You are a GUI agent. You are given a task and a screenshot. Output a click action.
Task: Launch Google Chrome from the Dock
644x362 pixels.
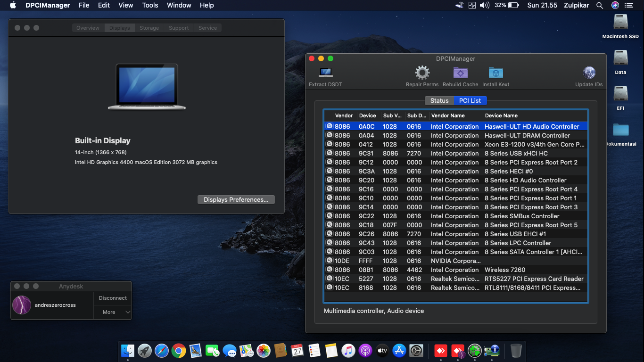178,351
